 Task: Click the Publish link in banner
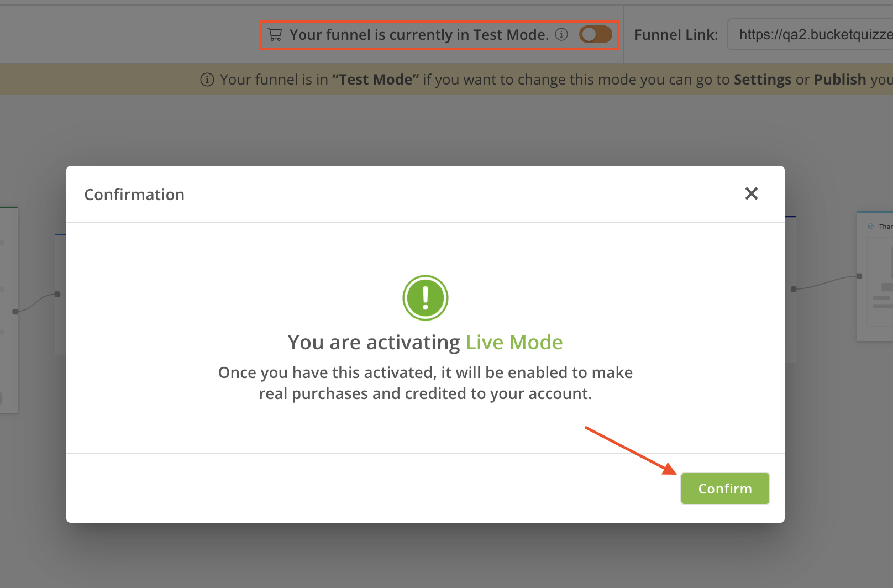point(840,80)
